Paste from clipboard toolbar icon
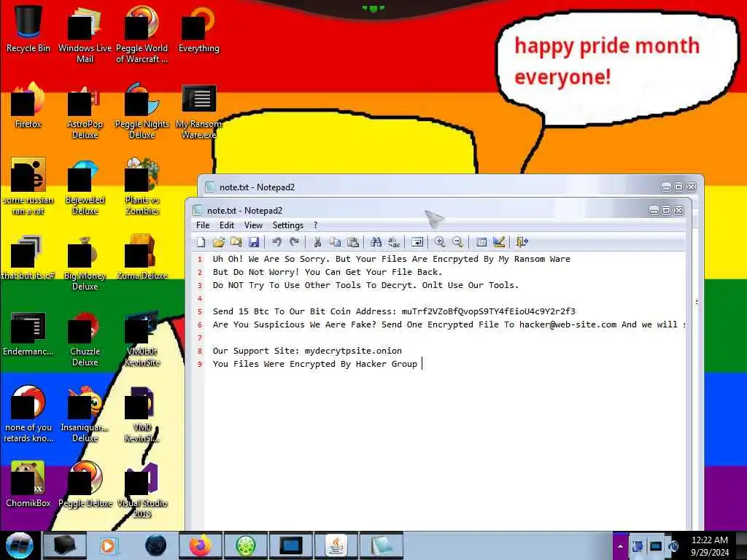747x560 pixels. click(x=352, y=242)
